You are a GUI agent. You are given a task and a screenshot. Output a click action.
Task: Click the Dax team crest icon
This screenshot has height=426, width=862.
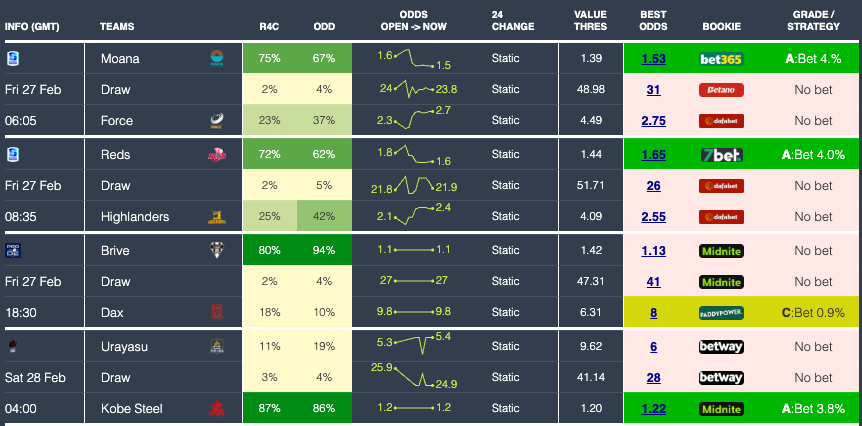[216, 313]
